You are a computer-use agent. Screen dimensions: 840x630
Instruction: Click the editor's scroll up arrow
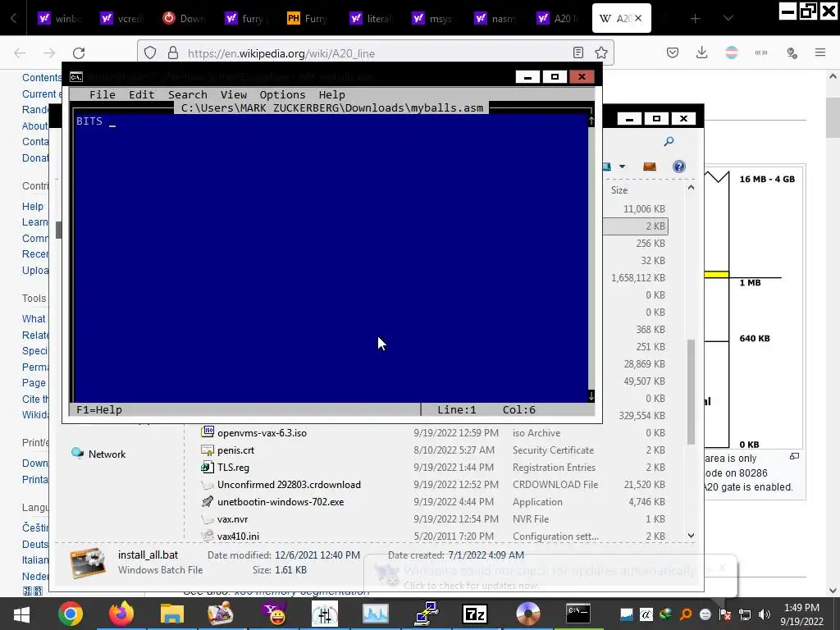click(x=591, y=121)
